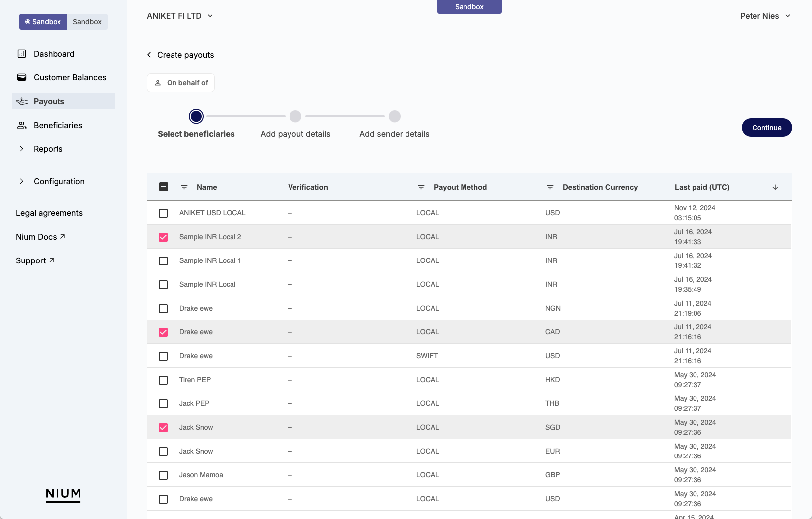Uncheck the Sample INR Local 2 row

(x=163, y=237)
